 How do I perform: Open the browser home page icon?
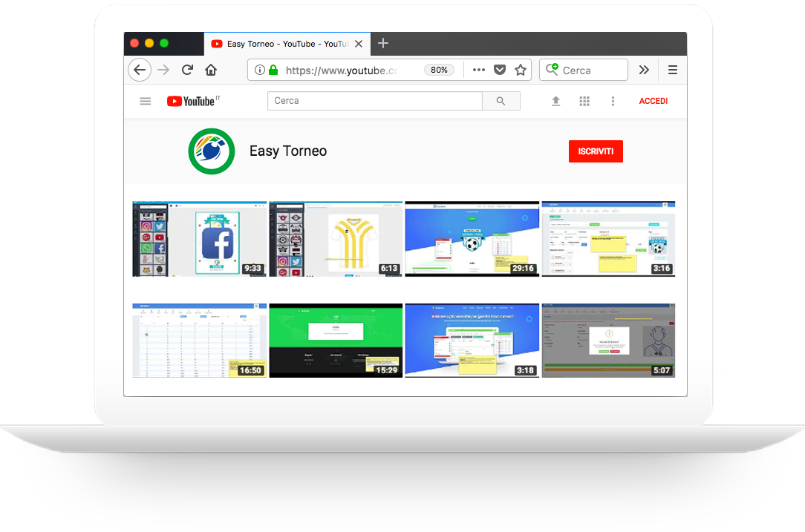211,70
